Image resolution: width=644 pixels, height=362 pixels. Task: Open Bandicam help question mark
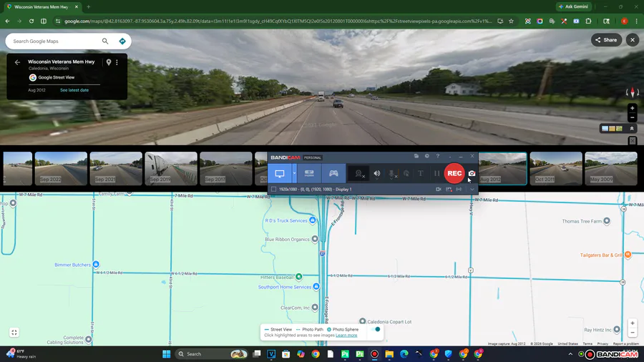(438, 156)
